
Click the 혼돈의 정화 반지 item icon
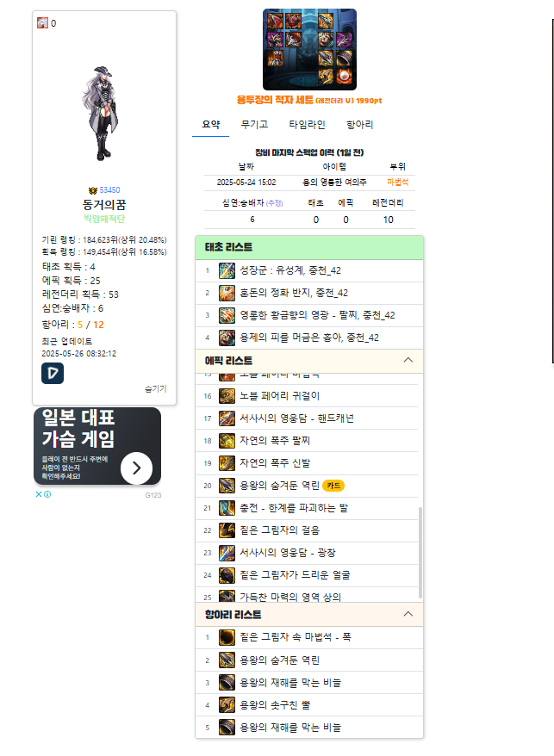(227, 293)
